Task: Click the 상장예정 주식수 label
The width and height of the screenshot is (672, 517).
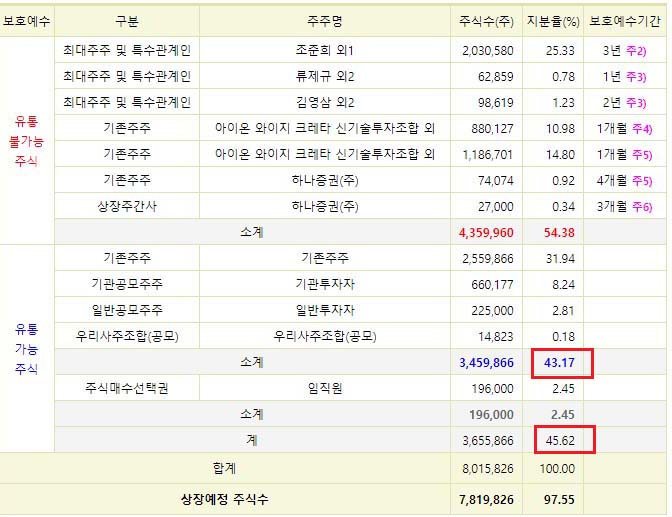Action: click(x=225, y=499)
